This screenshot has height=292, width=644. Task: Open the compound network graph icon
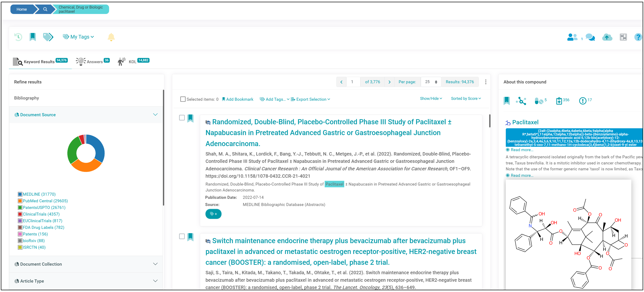(521, 101)
